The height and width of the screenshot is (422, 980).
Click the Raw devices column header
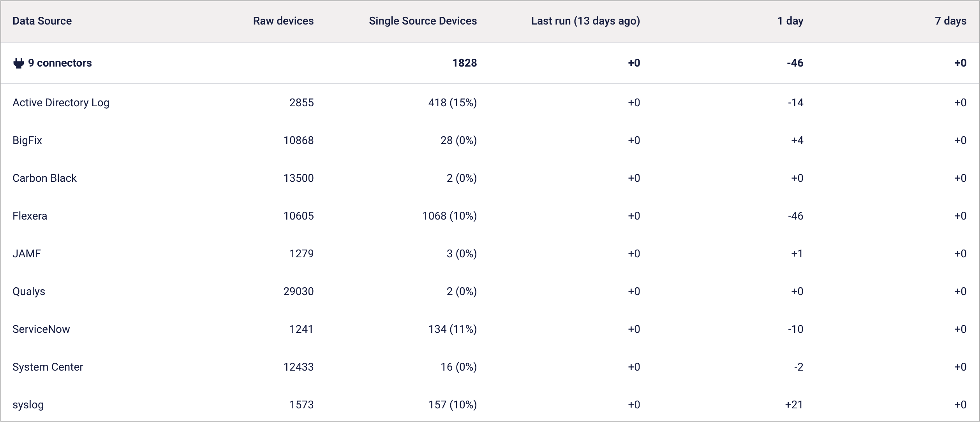coord(283,21)
